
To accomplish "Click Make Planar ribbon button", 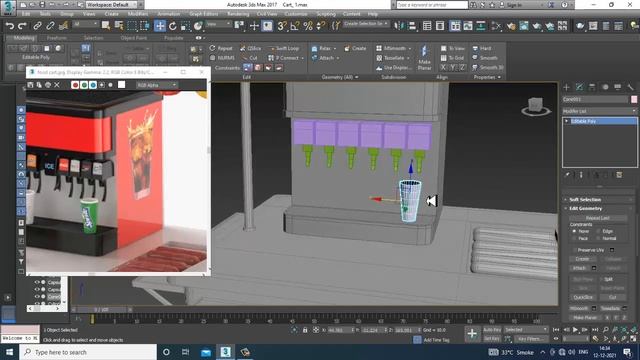I will [424, 58].
